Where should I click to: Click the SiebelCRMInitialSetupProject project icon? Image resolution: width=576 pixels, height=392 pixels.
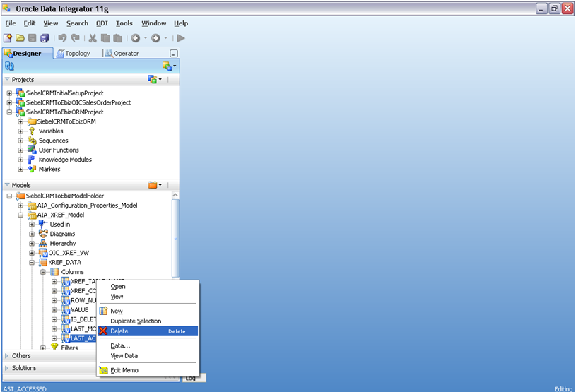20,93
